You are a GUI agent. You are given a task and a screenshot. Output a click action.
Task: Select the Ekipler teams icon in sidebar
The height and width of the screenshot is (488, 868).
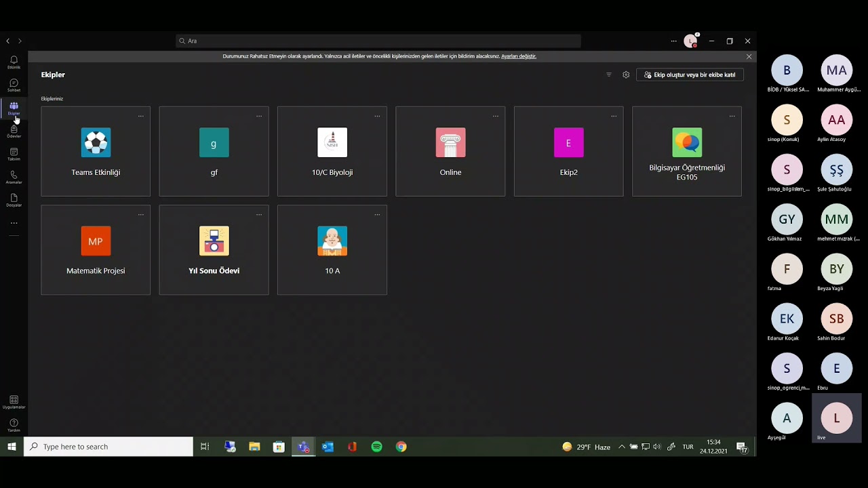(14, 106)
